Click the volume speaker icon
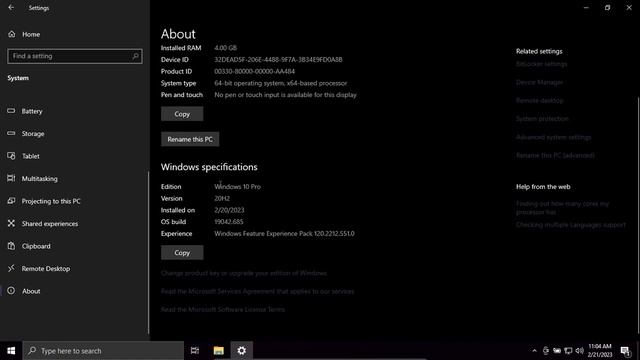 579,351
